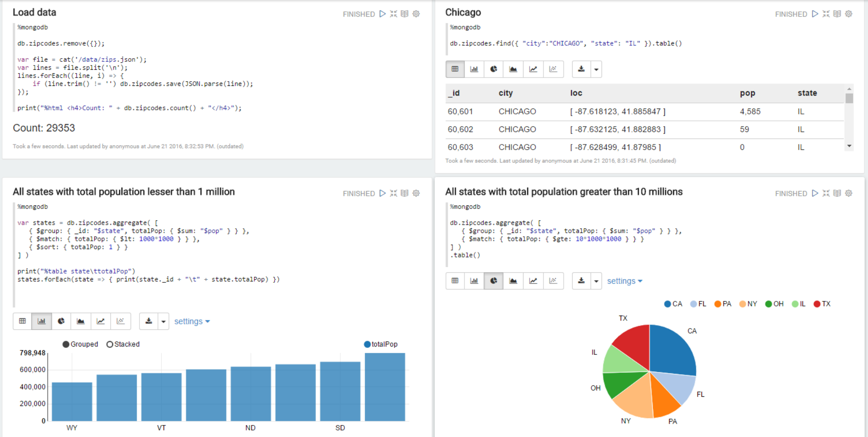Choose scatter chart in population-under-1-million paragraph
Screen dimensions: 868x437
pos(121,321)
